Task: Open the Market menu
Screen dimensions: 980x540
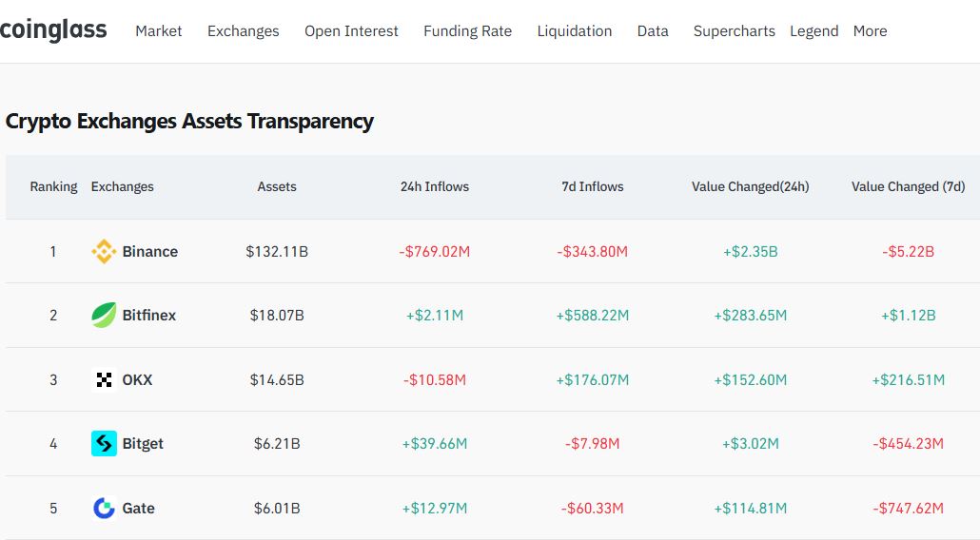Action: click(158, 31)
